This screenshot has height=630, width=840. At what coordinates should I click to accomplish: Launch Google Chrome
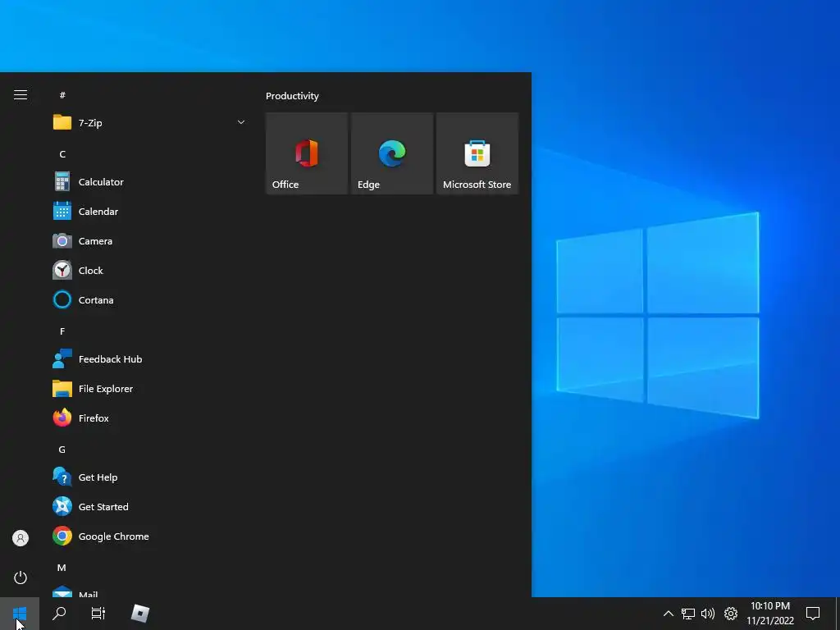[150, 536]
